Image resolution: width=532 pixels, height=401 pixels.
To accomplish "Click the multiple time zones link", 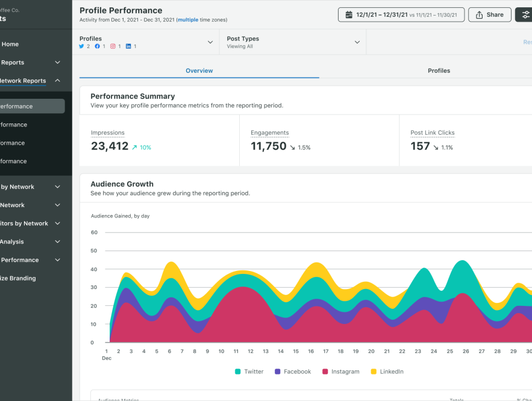I will tap(188, 20).
